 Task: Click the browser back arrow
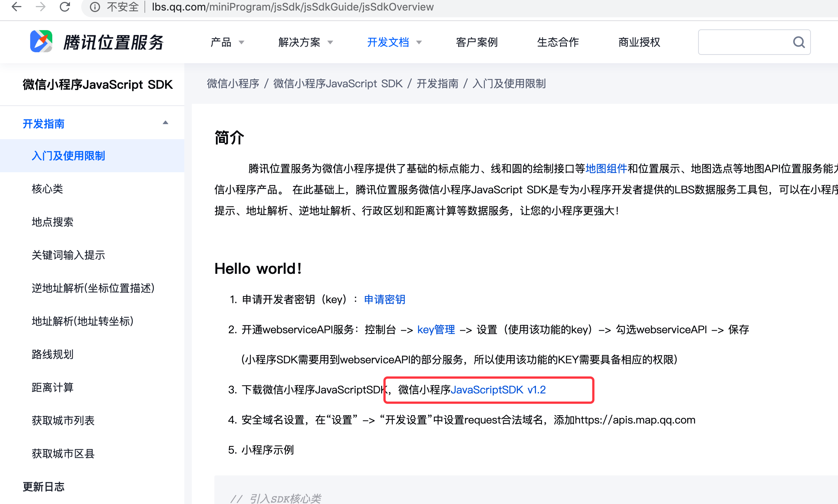pyautogui.click(x=17, y=7)
